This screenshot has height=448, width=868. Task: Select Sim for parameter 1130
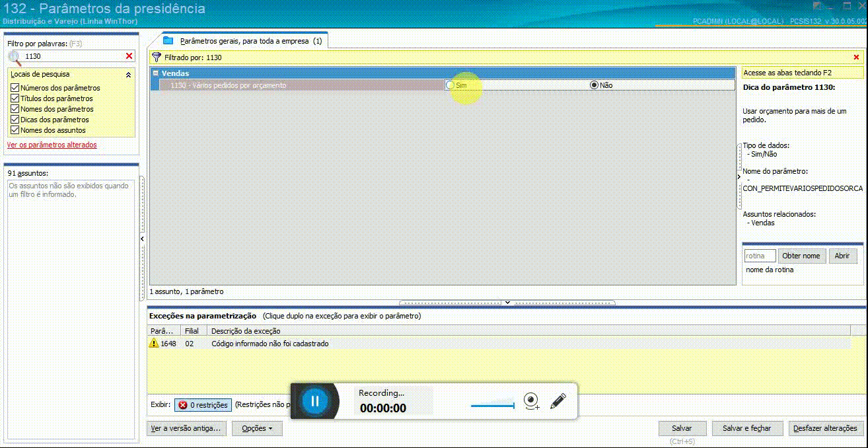pos(451,85)
